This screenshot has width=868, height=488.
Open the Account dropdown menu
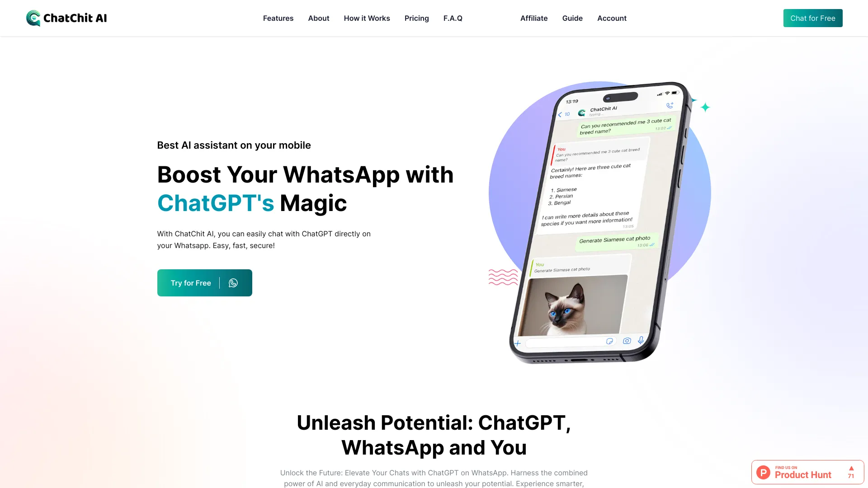[x=612, y=18]
